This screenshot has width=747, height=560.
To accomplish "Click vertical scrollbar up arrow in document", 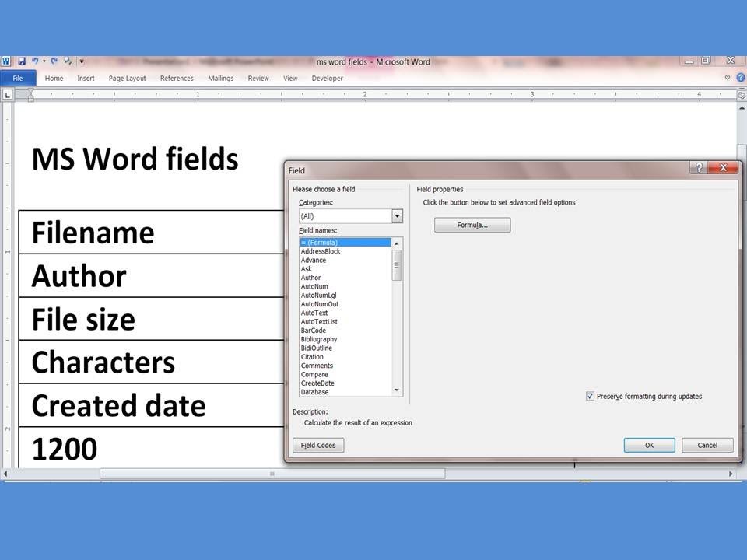I will (x=742, y=108).
